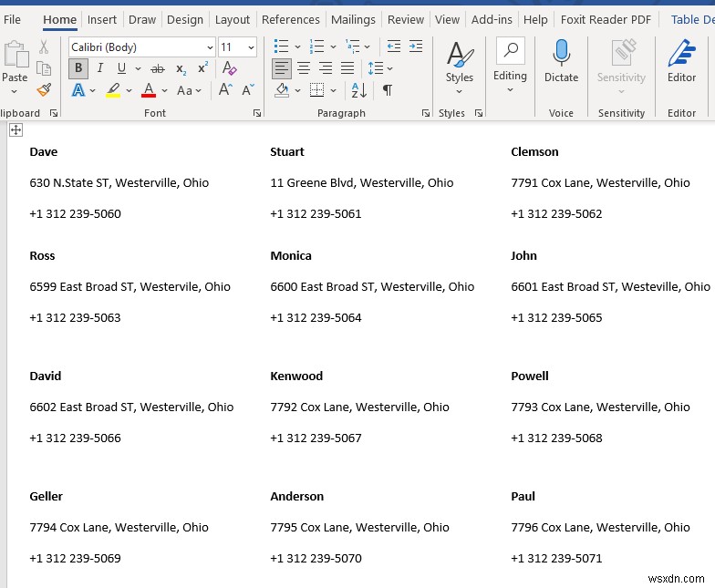This screenshot has height=588, width=715.
Task: Open Text Effects letter A
Action: point(78,90)
